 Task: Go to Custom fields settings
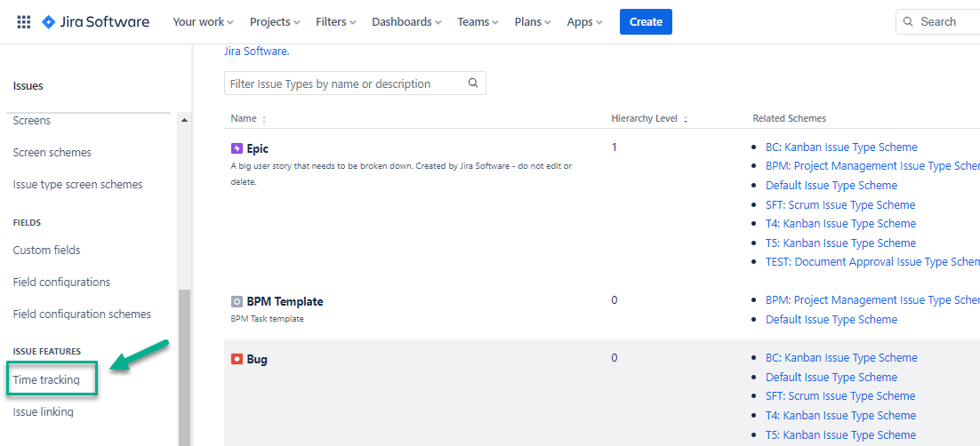point(46,251)
